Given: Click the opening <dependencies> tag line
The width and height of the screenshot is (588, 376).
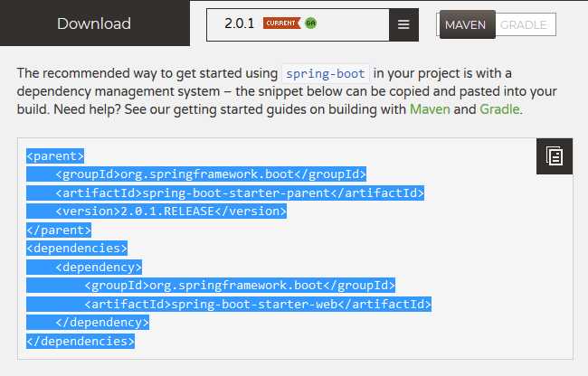Looking at the screenshot, I should click(77, 249).
